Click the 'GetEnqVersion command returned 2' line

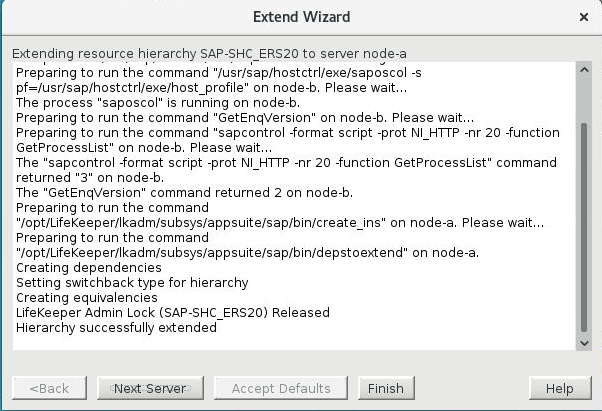click(x=179, y=192)
